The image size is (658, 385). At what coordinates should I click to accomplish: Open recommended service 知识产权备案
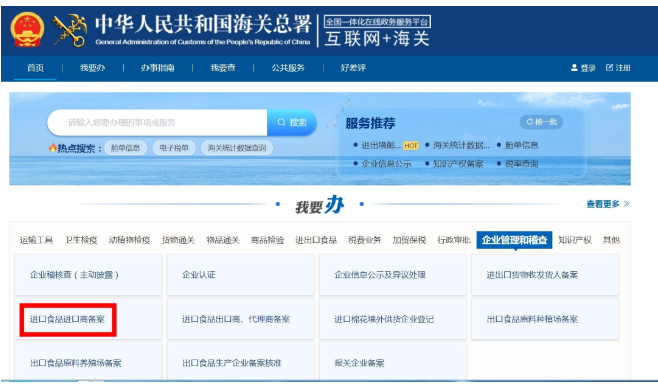458,164
